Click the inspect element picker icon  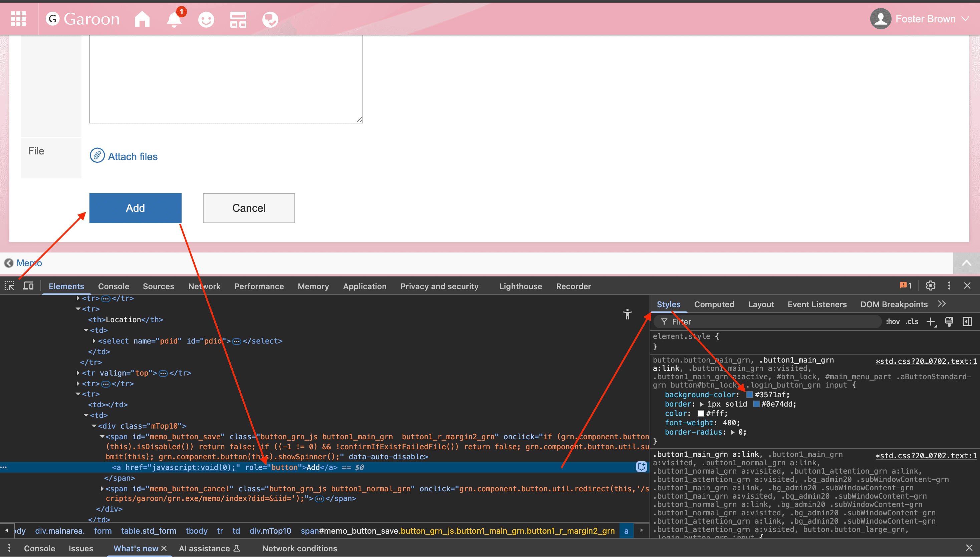[9, 286]
